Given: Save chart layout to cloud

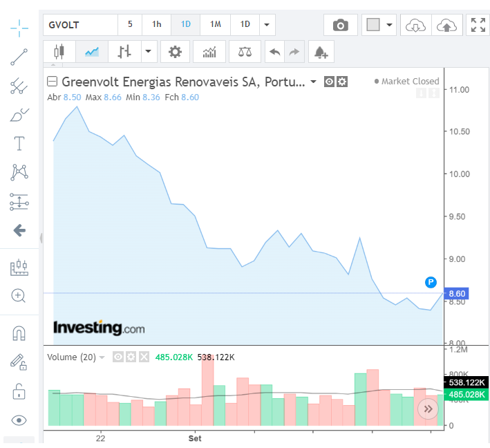Looking at the screenshot, I should [447, 25].
